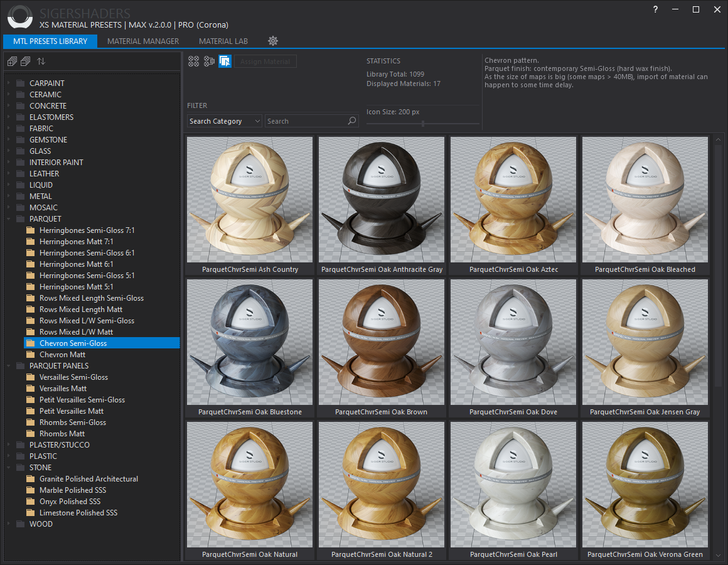
Task: Adjust the Icon Size slider handle
Action: click(x=423, y=124)
